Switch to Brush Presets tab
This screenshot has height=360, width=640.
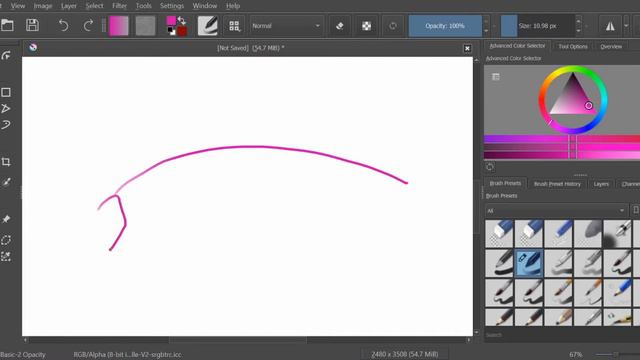505,184
